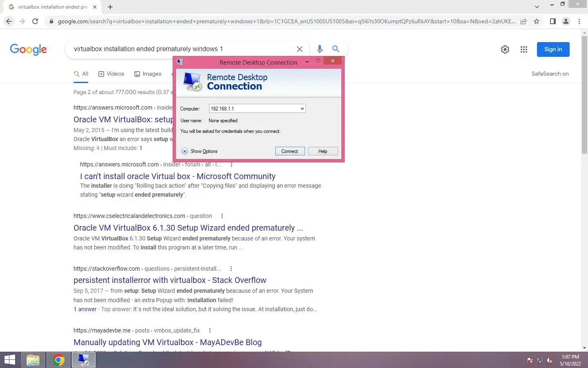Close the Remote Desktop Connection dialog

[333, 61]
